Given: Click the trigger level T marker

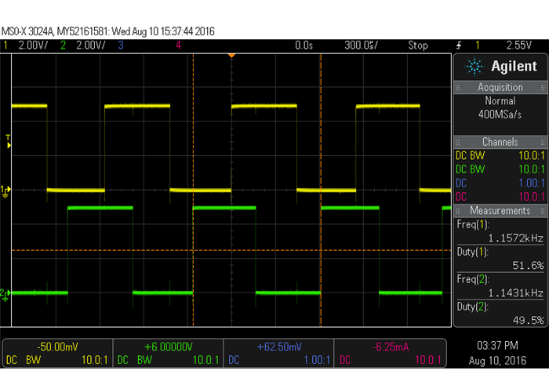Looking at the screenshot, I should click(x=9, y=141).
